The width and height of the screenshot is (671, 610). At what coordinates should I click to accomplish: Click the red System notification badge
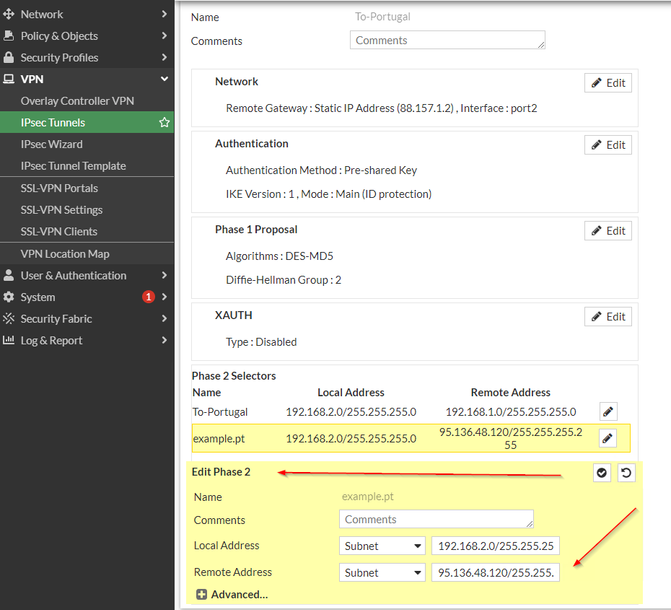pyautogui.click(x=148, y=297)
